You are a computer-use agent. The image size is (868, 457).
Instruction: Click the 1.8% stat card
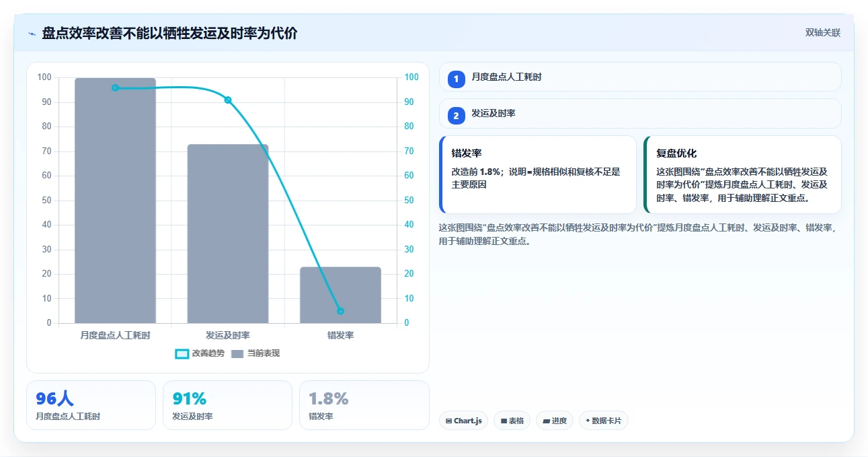364,405
